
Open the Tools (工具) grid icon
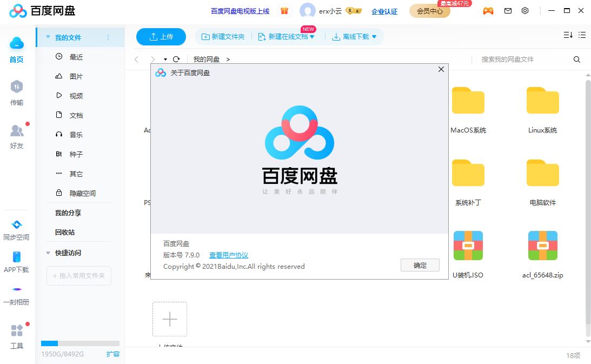pyautogui.click(x=17, y=330)
